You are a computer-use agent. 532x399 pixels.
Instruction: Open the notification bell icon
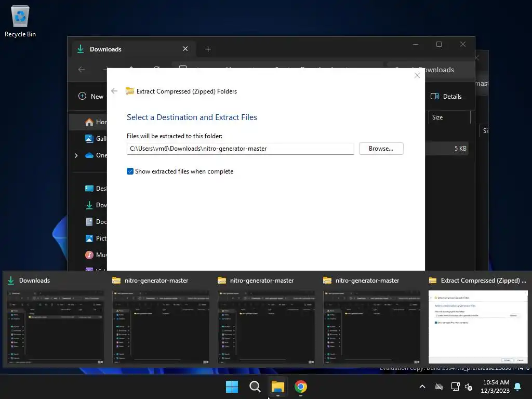518,387
